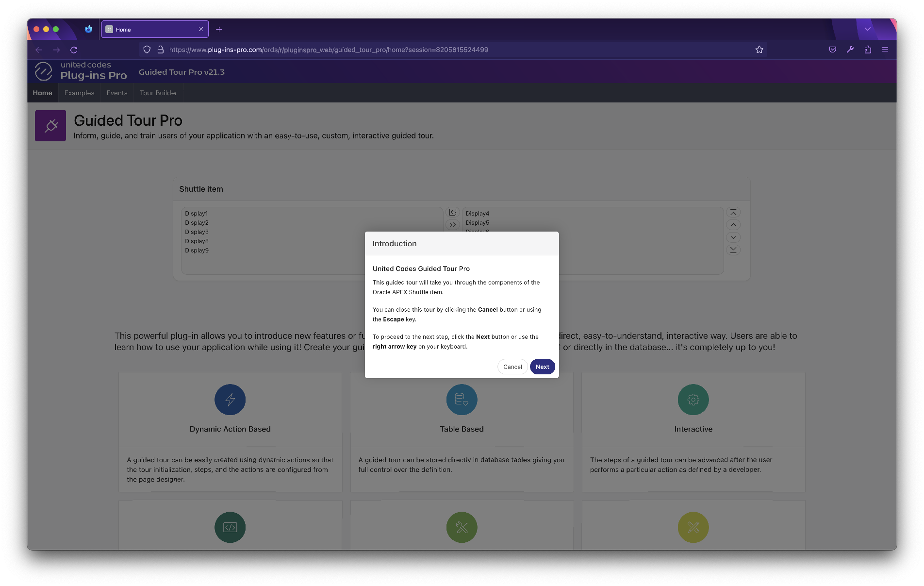924x586 pixels.
Task: Click the shield tracking protection icon
Action: (x=147, y=50)
